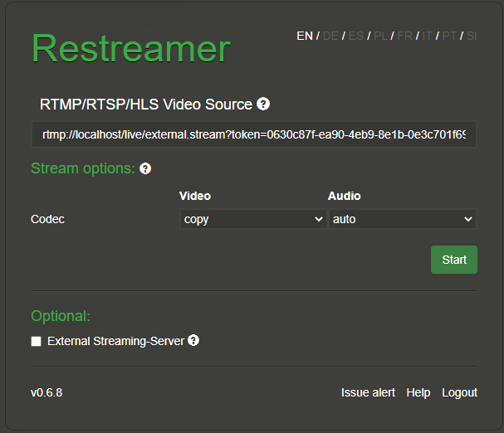Set language to PT
The image size is (504, 433).
click(x=449, y=36)
